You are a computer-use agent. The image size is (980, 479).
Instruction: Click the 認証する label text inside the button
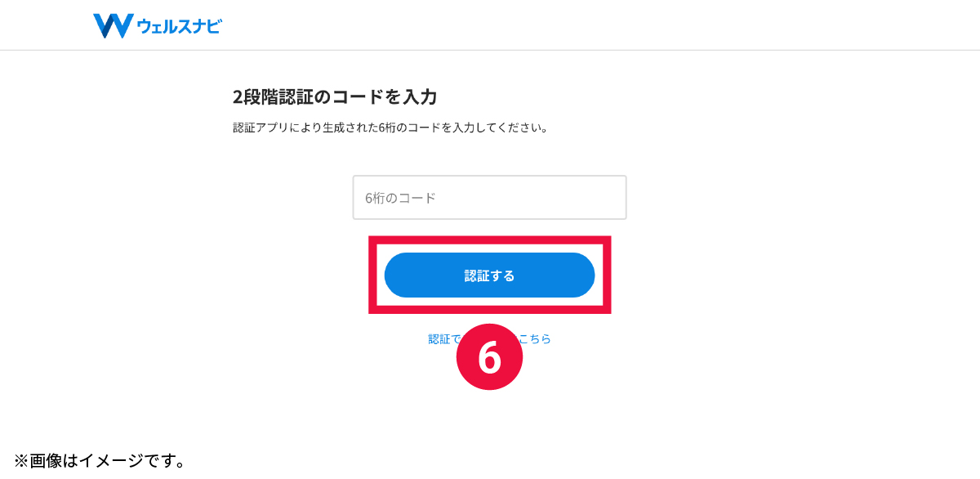click(x=489, y=275)
